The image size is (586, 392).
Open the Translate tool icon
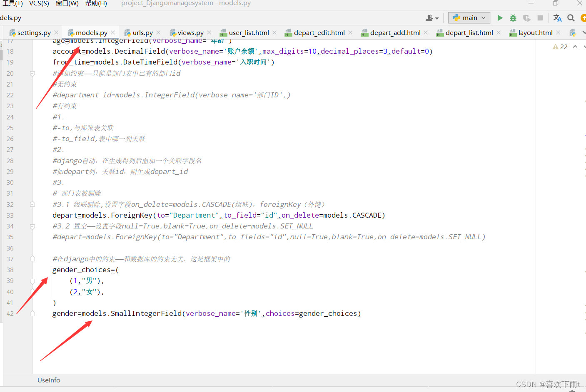coord(557,18)
